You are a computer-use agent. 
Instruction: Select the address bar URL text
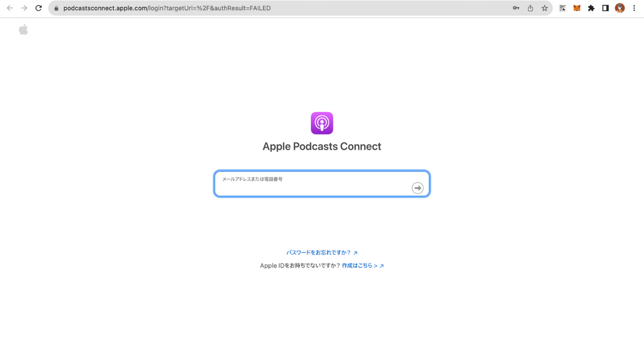[167, 8]
